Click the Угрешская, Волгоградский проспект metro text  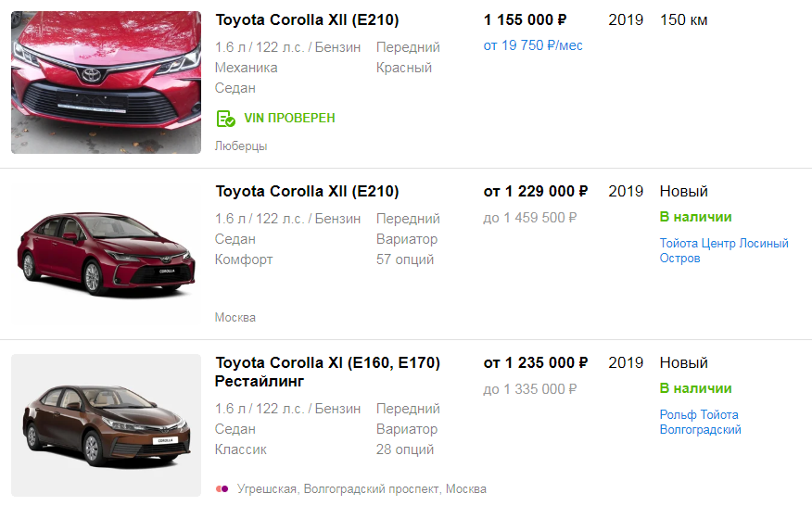pos(339,488)
